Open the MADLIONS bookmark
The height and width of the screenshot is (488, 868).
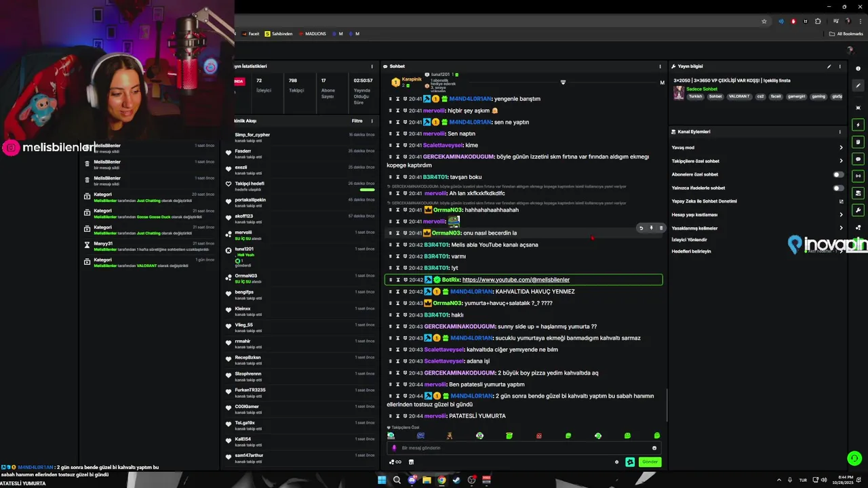click(313, 33)
